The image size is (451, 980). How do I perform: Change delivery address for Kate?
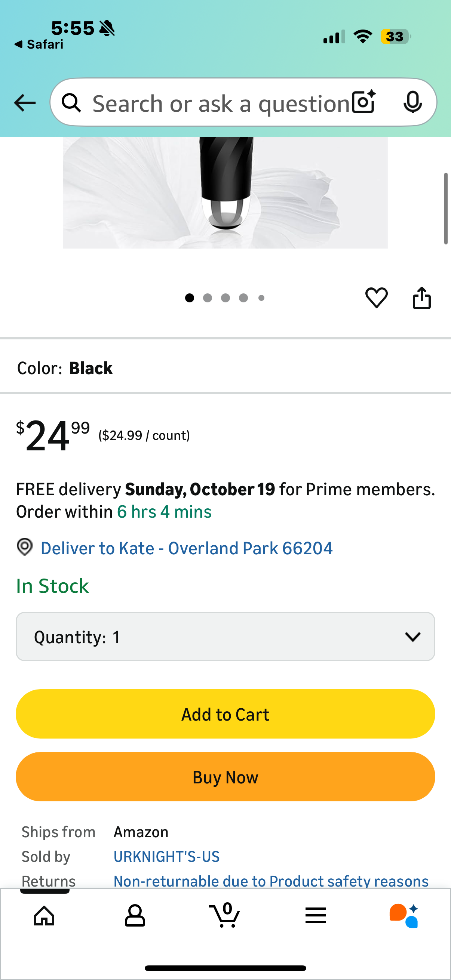pyautogui.click(x=186, y=548)
